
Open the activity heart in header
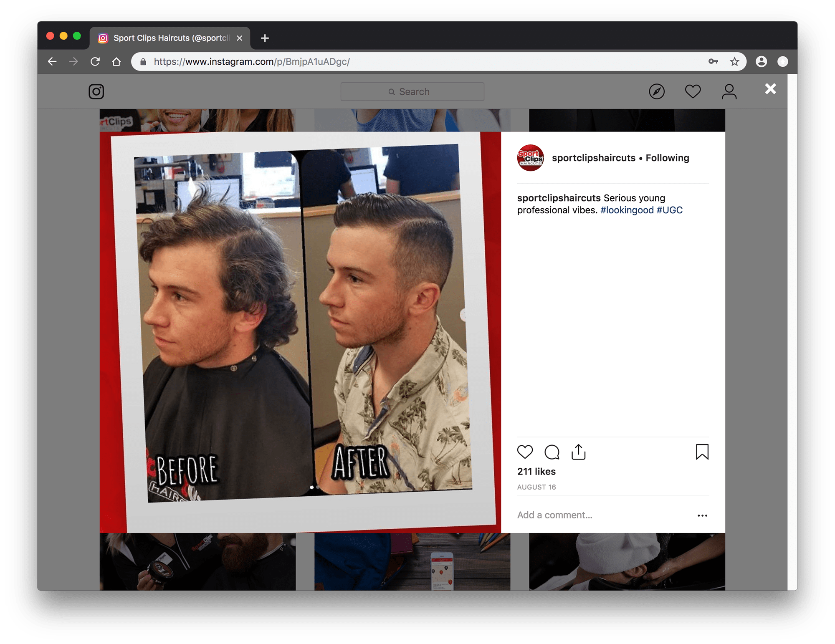coord(693,91)
